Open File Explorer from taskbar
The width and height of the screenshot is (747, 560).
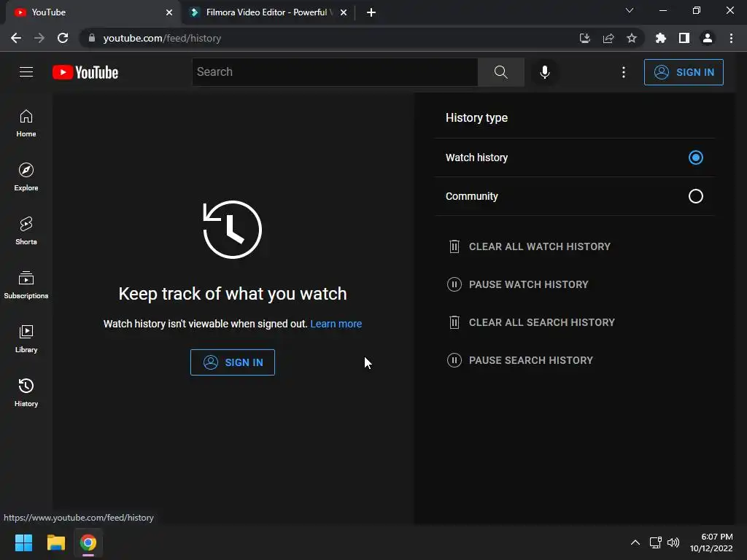click(55, 542)
